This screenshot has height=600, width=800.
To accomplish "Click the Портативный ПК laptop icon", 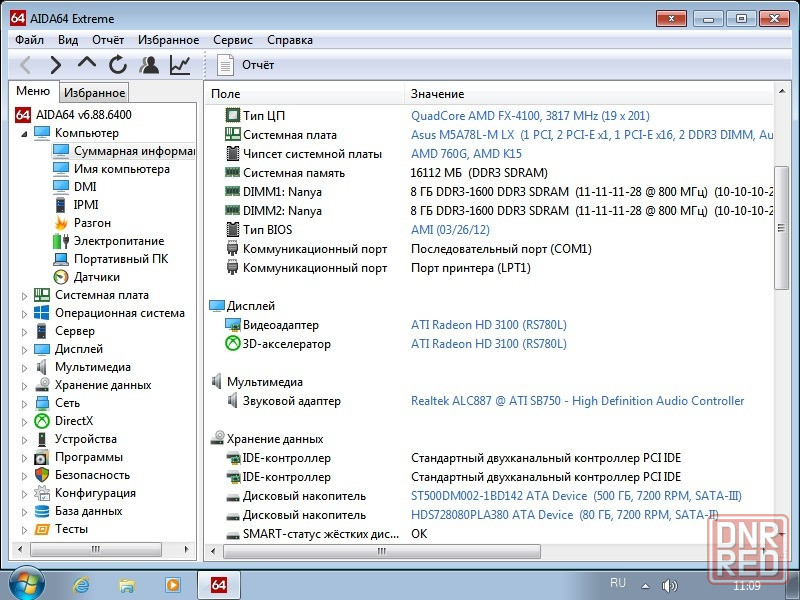I will point(61,259).
